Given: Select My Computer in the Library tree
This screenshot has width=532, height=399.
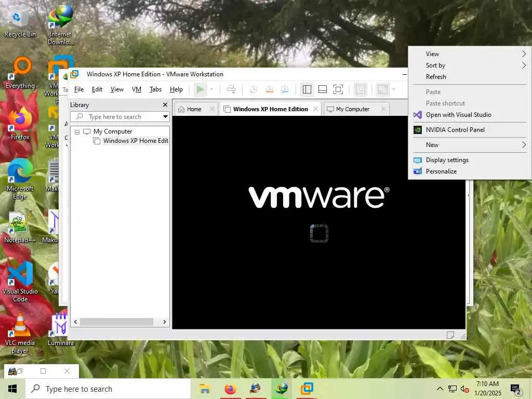Looking at the screenshot, I should click(x=113, y=131).
